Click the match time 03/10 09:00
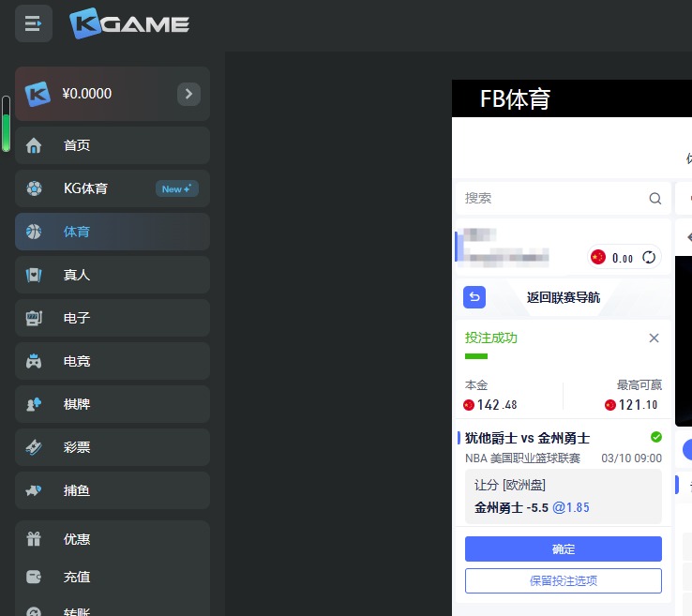Image resolution: width=692 pixels, height=616 pixels. [632, 458]
